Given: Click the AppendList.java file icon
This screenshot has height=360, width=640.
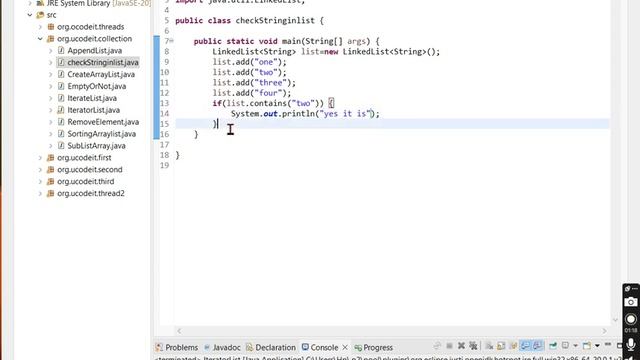Looking at the screenshot, I should click(61, 51).
